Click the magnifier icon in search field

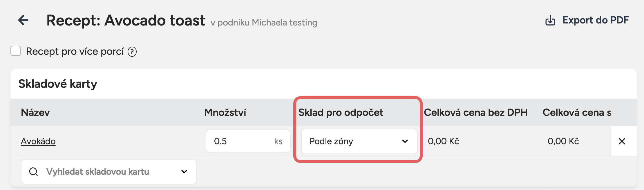pyautogui.click(x=34, y=172)
